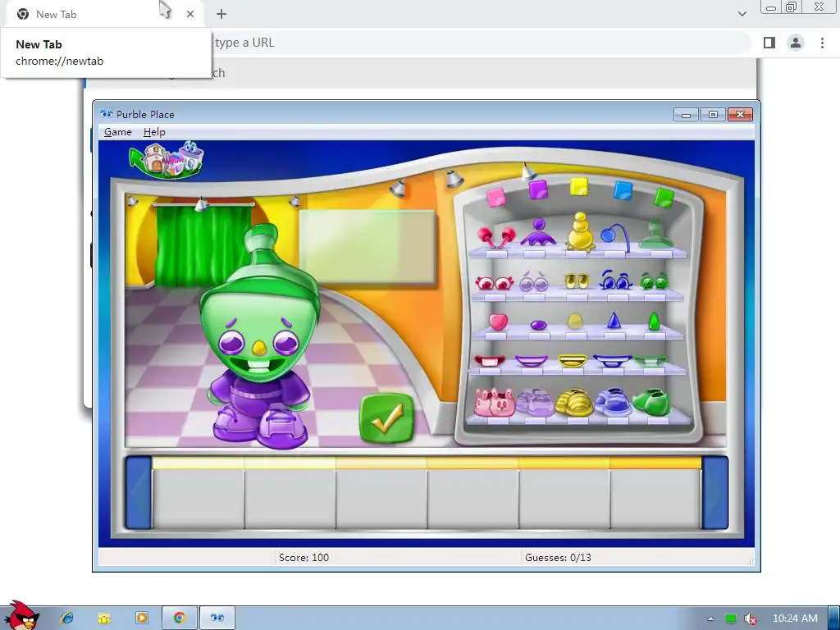Viewport: 840px width, 630px height.
Task: Pick the yellow stacked-ball hat
Action: [580, 231]
